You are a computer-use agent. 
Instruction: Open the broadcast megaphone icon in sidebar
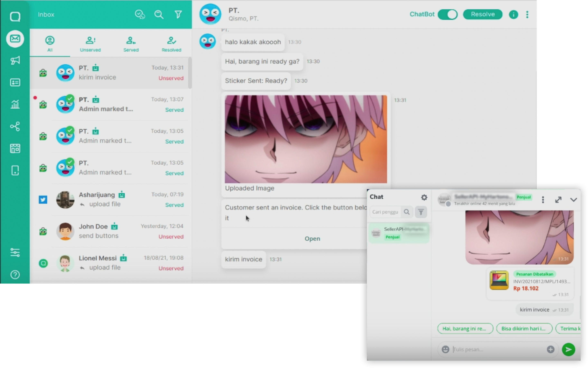(x=15, y=60)
